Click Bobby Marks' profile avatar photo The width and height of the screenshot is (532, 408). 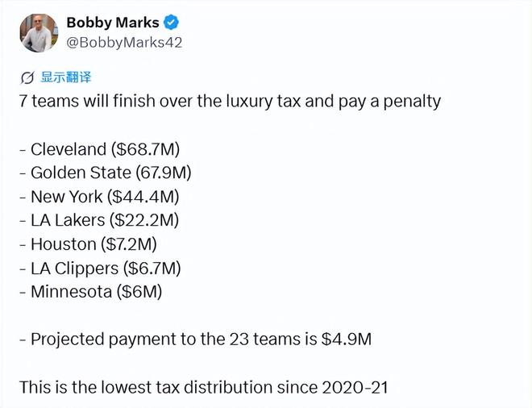coord(38,32)
